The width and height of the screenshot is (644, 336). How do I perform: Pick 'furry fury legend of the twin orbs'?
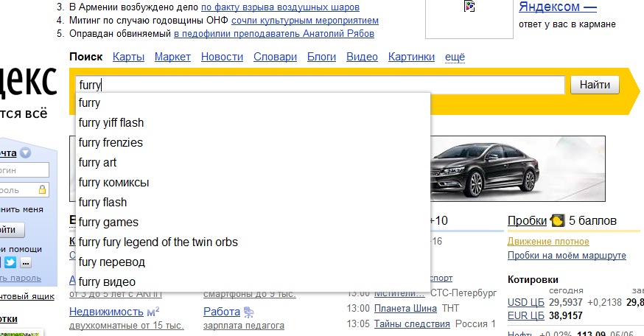pos(253,242)
